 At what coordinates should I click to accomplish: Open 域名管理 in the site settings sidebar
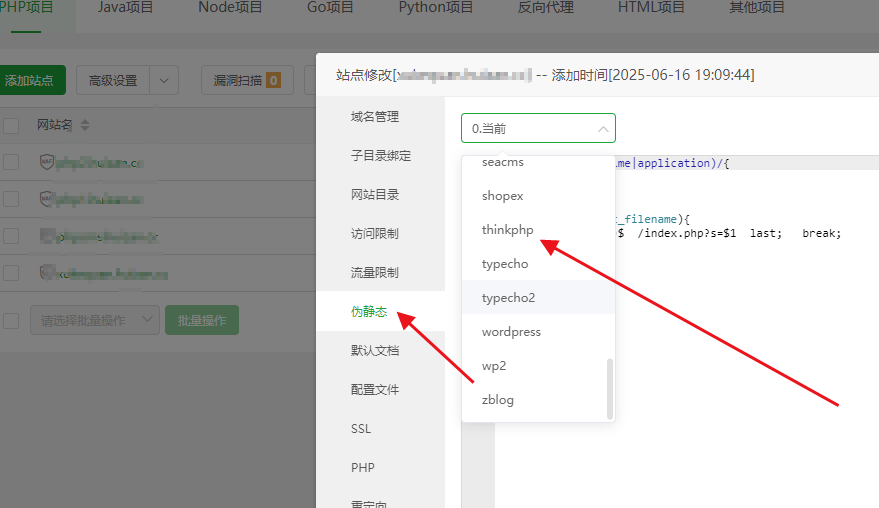pyautogui.click(x=375, y=117)
